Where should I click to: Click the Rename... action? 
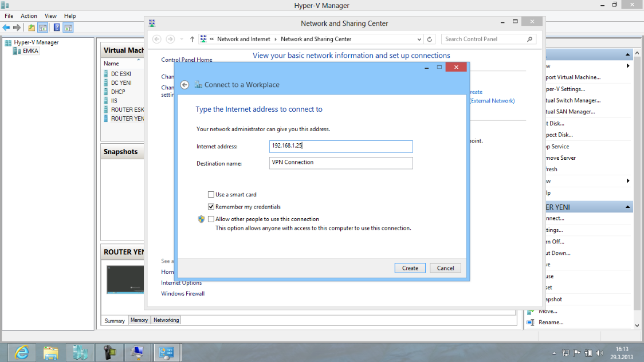(x=551, y=322)
